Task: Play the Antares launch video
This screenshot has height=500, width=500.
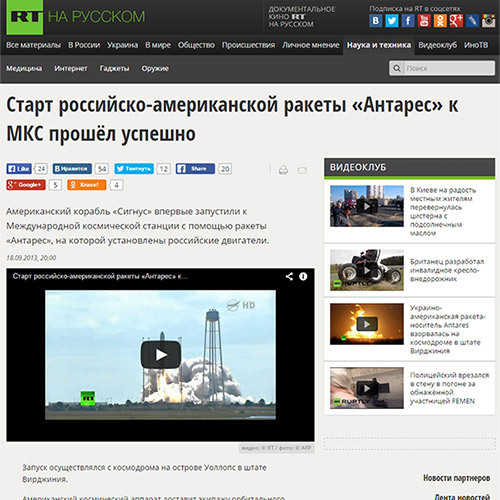Action: pos(161,355)
